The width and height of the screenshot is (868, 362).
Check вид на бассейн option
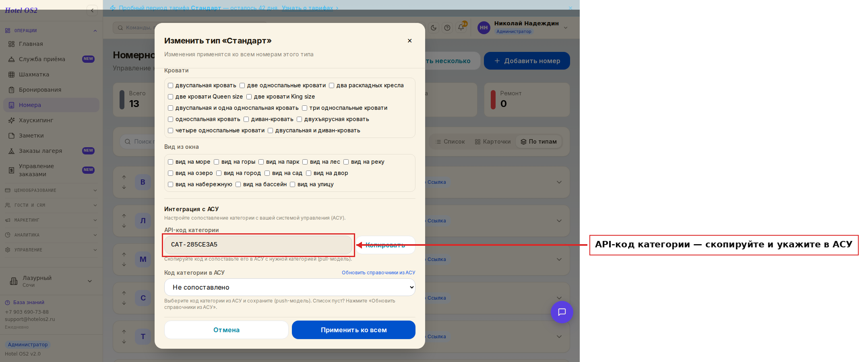click(x=238, y=184)
